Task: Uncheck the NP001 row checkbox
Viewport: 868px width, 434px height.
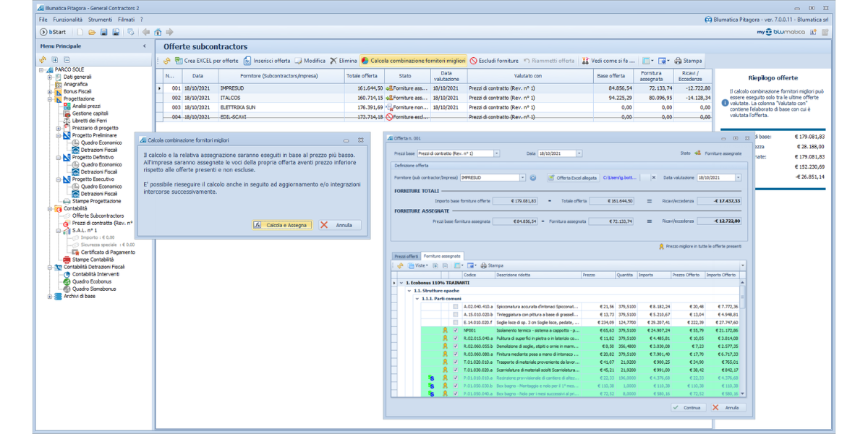Action: pos(455,331)
